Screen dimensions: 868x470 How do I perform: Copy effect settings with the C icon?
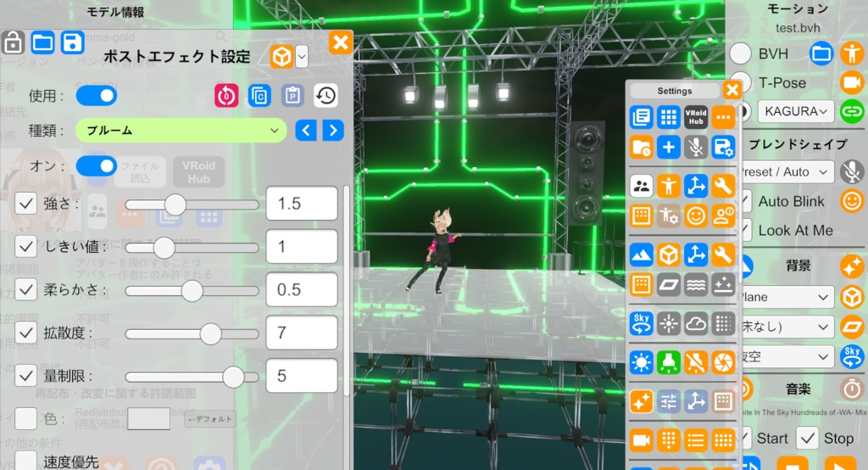point(259,96)
